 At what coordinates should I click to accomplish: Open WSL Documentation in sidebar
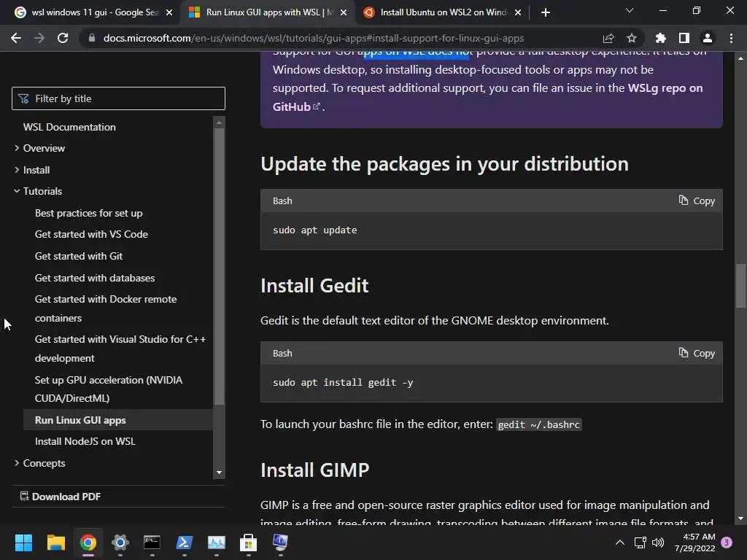69,127
